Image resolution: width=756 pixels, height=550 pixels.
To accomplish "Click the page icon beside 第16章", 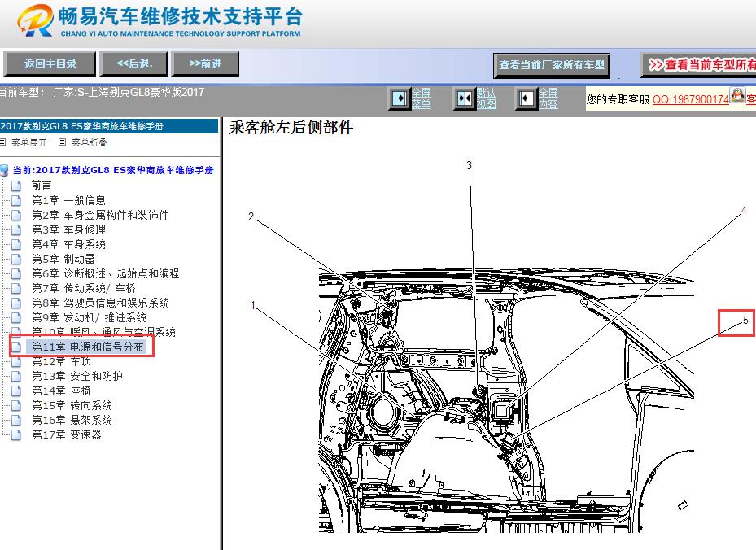I will click(16, 421).
